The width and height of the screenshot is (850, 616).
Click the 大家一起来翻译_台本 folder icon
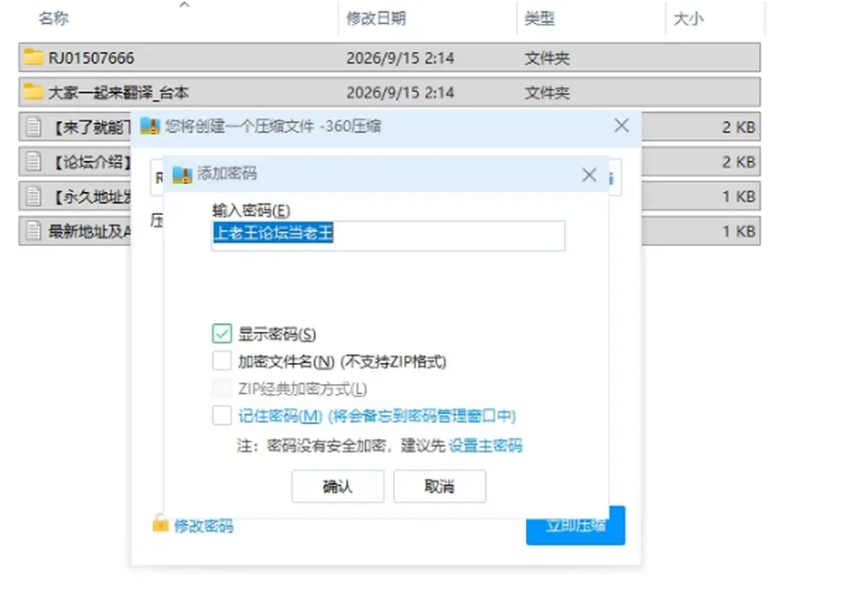[x=33, y=91]
